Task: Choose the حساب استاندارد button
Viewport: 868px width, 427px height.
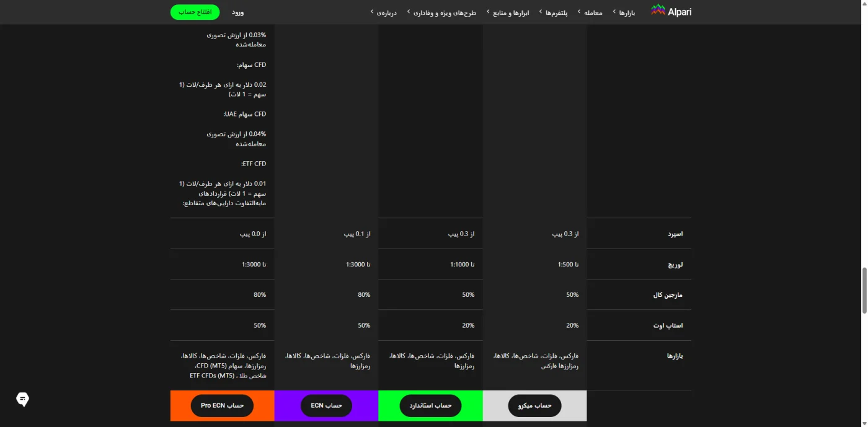Action: (x=431, y=405)
